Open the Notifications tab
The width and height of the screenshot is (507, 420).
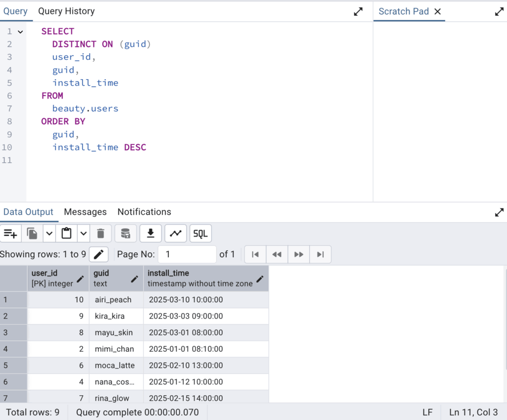[144, 212]
